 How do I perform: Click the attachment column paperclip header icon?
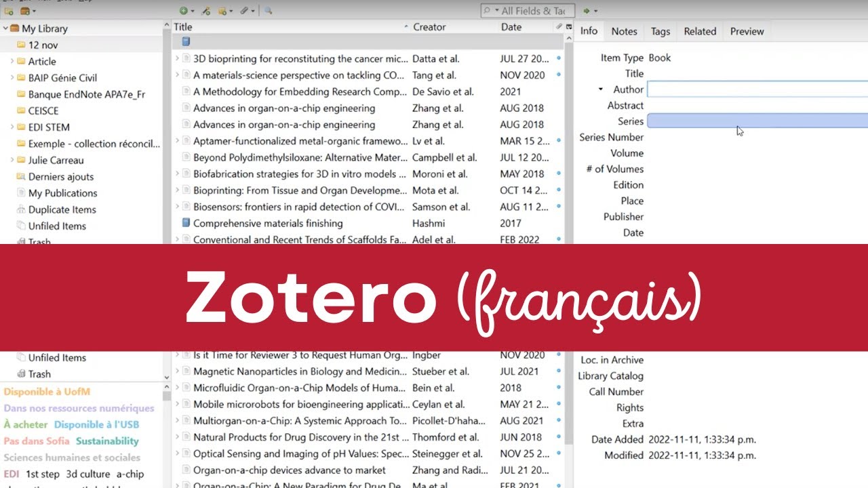click(x=559, y=27)
